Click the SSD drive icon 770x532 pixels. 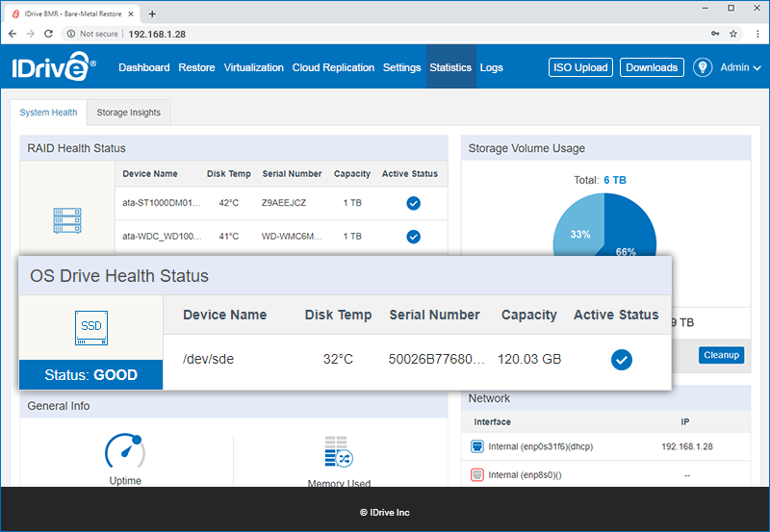[91, 327]
